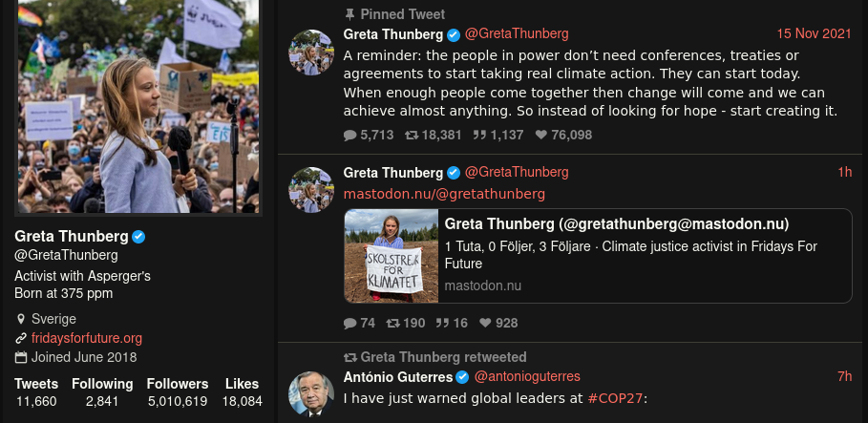View the Tweets count 11,660
Image resolution: width=868 pixels, height=423 pixels.
click(36, 392)
